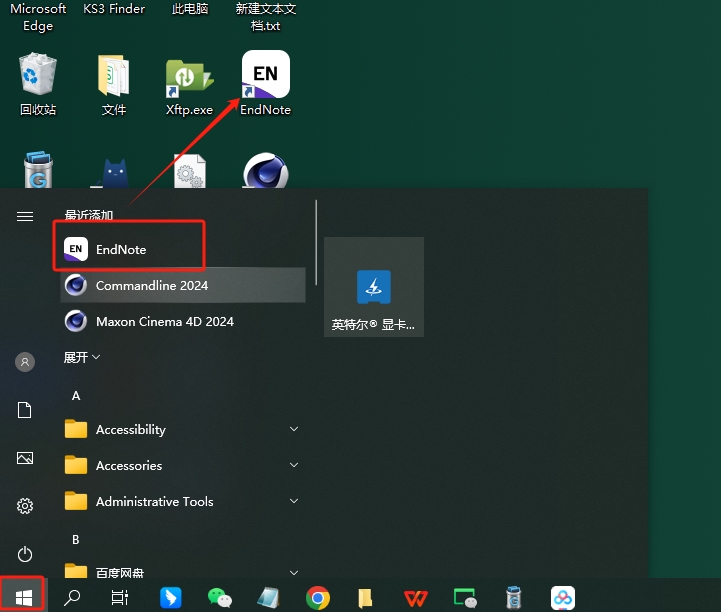Screen dimensions: 721x612
Task: Click the user account icon
Action: pyautogui.click(x=25, y=362)
